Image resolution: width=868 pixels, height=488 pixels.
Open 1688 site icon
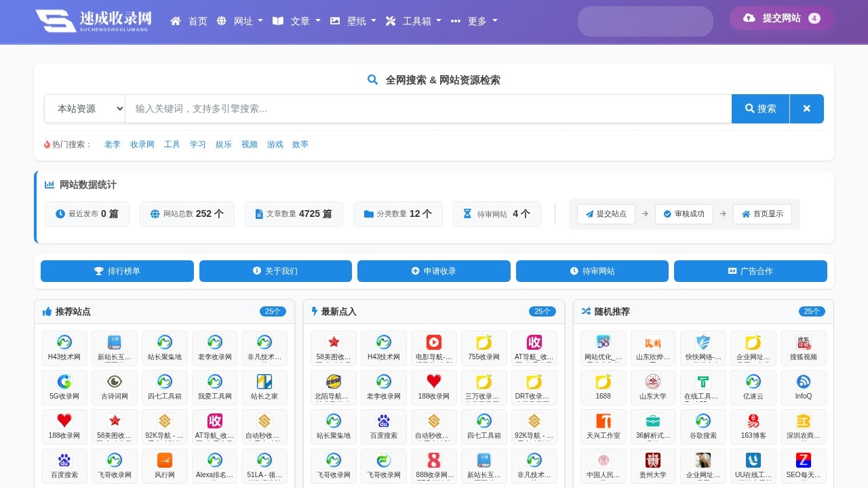(x=604, y=388)
